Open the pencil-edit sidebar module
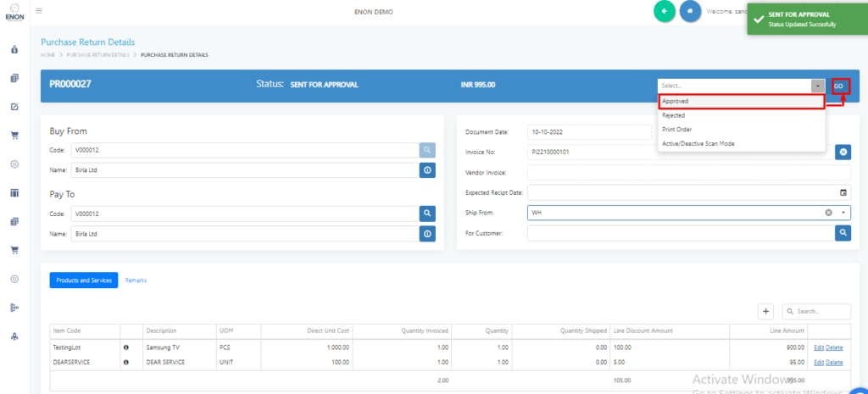 pyautogui.click(x=15, y=107)
